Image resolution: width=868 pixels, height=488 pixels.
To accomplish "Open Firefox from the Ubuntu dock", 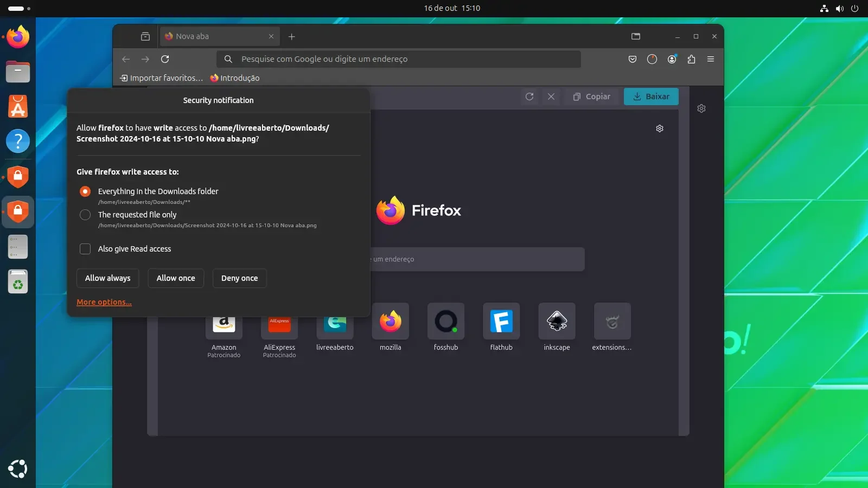I will coord(18,37).
